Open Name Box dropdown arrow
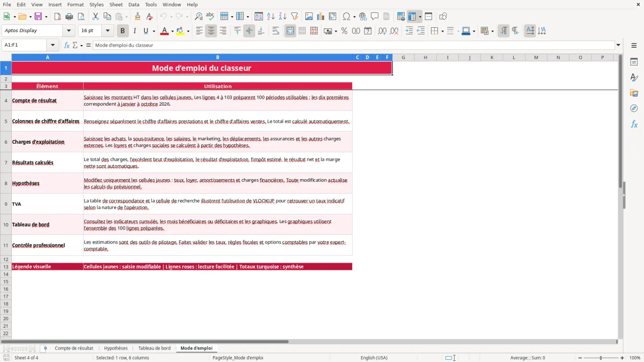The image size is (644, 362). coord(53,45)
